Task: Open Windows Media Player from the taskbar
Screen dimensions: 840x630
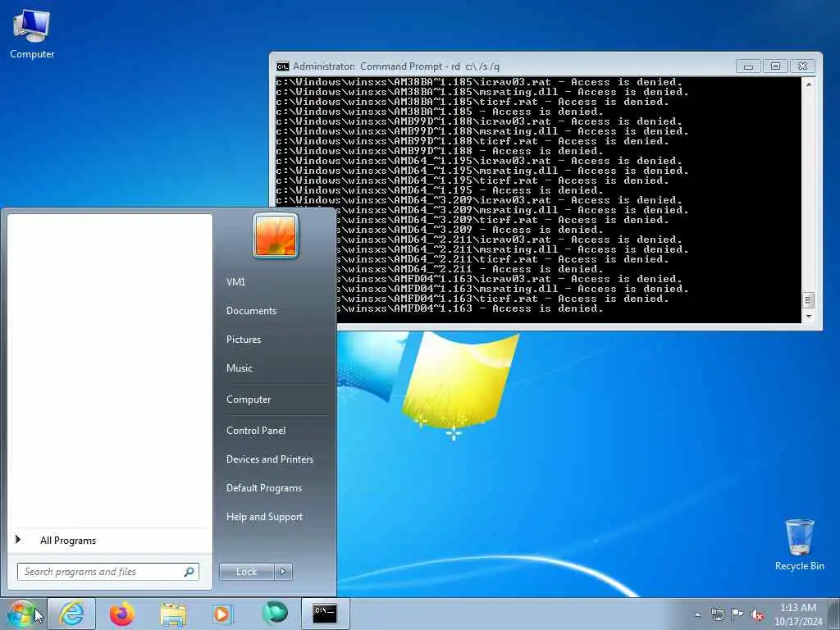Action: coord(221,614)
